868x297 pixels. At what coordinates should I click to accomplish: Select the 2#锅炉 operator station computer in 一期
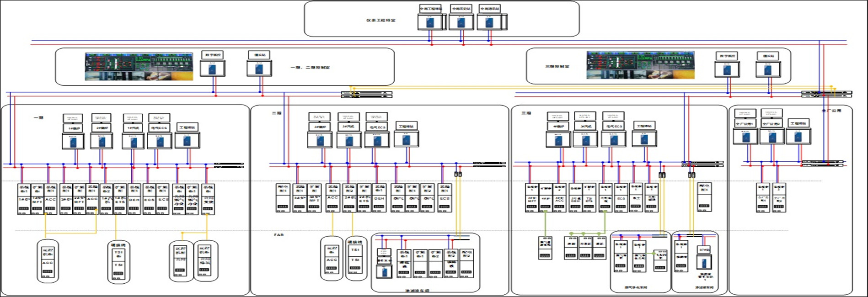point(102,141)
